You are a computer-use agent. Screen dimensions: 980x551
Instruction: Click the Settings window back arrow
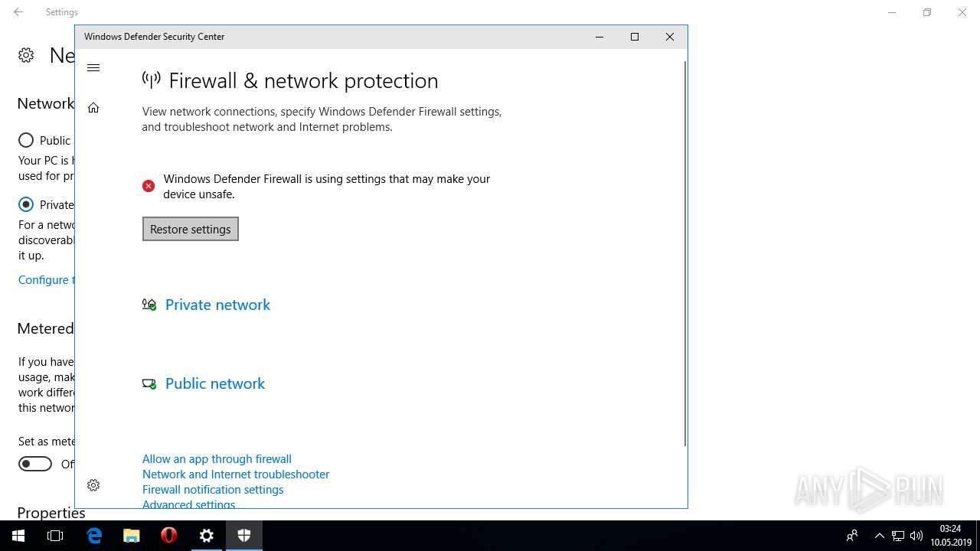(x=18, y=12)
